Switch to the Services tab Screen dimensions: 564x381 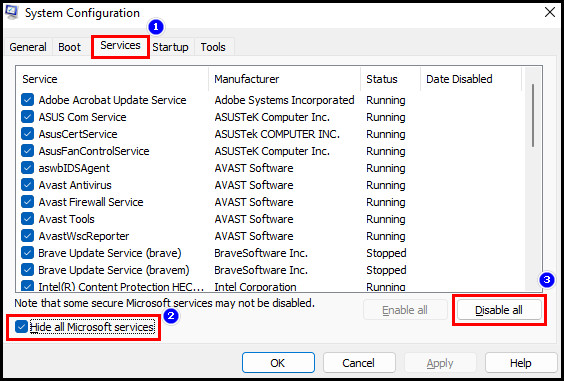pos(120,46)
